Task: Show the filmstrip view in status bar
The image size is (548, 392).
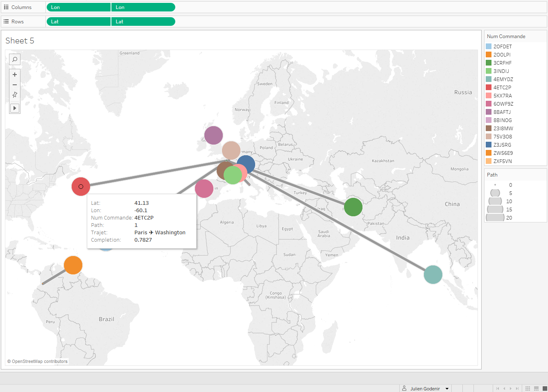Action: click(x=536, y=388)
